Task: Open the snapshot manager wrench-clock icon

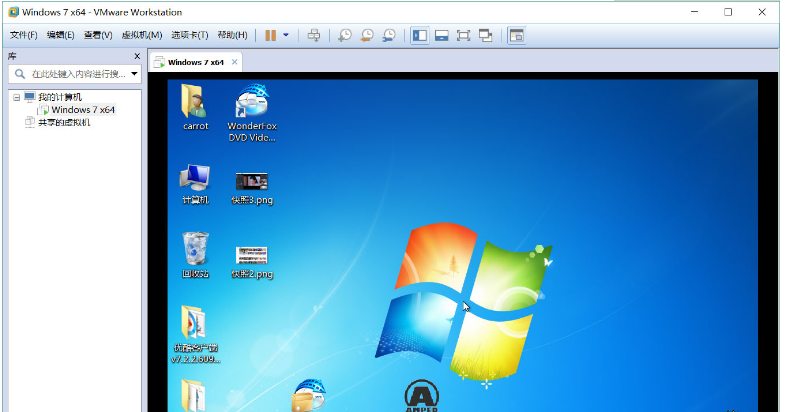Action: click(x=389, y=35)
